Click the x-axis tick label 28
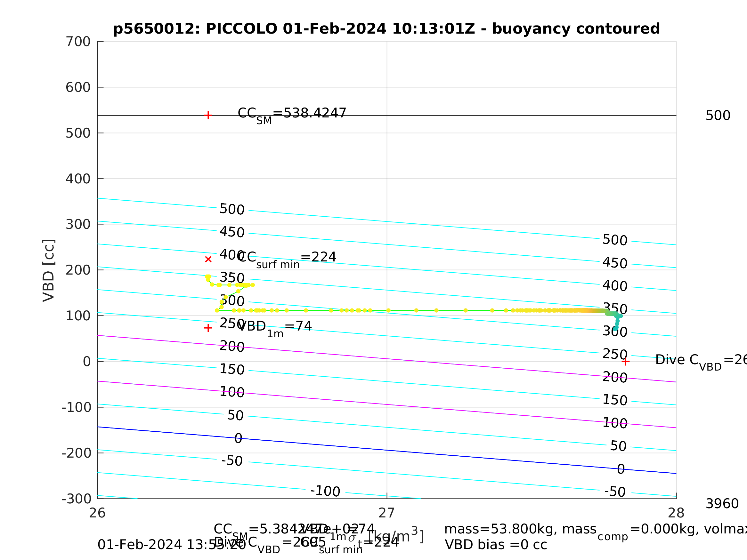Viewport: 747px width, 560px height. click(x=676, y=513)
